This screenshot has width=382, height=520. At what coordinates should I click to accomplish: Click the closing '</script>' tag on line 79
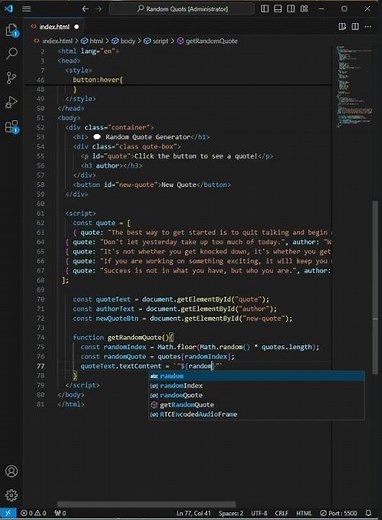82,385
